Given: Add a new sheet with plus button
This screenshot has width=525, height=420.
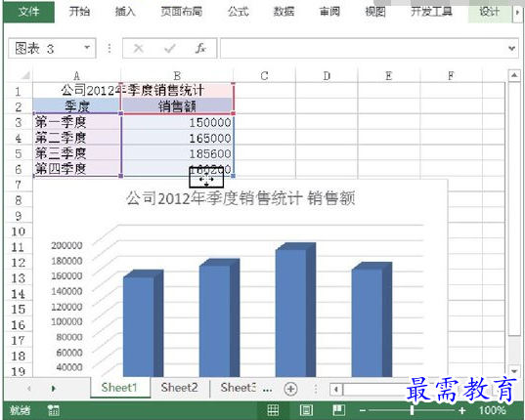Looking at the screenshot, I should [x=290, y=389].
